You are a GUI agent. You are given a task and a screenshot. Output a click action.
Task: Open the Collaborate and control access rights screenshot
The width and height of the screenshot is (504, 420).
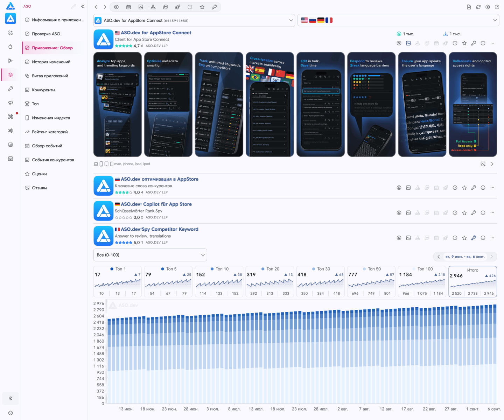[x=473, y=104]
